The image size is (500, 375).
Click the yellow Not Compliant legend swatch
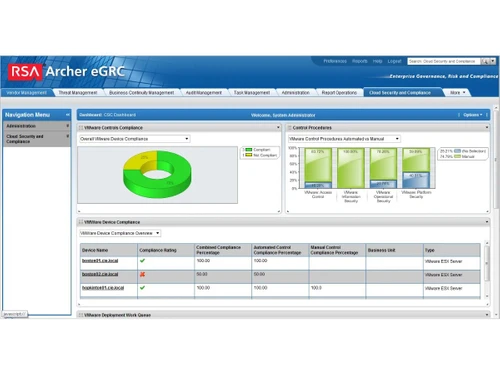tap(249, 155)
